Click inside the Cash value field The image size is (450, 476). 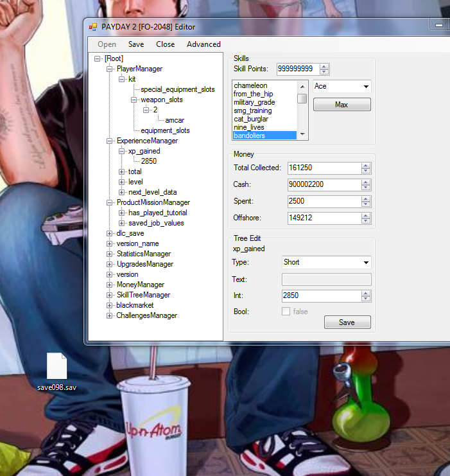point(324,185)
